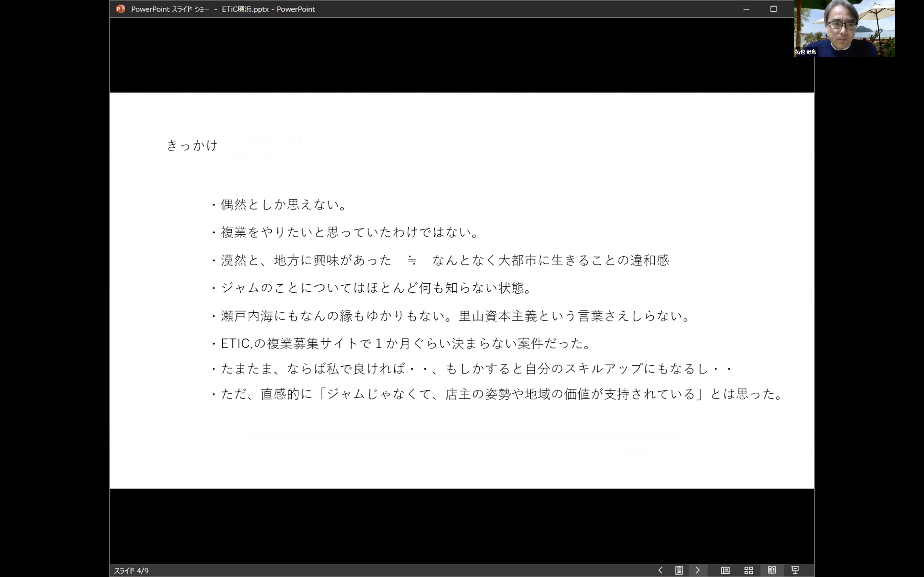The image size is (924, 577).
Task: Click the name label 拓也 野島
Action: [x=806, y=52]
